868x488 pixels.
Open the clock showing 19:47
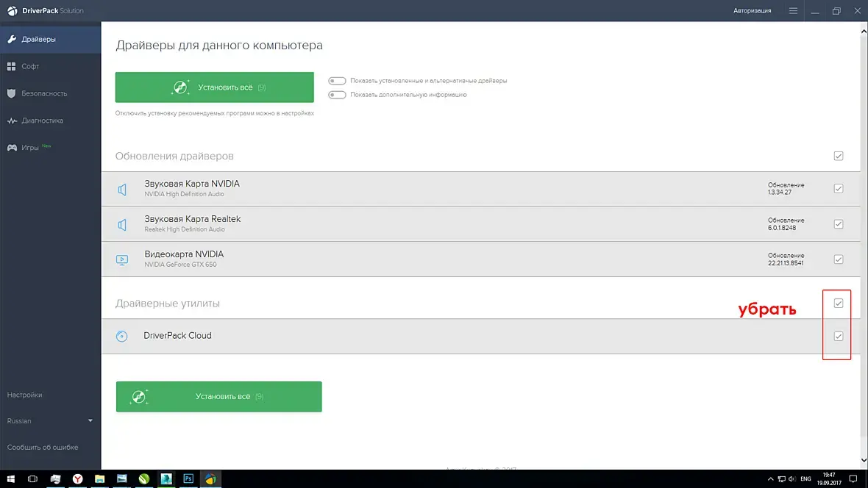[x=829, y=479]
